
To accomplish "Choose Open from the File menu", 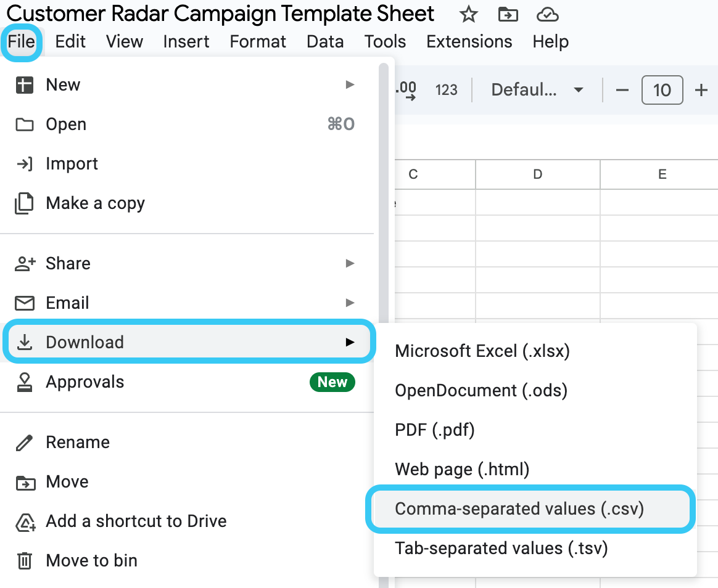I will (x=187, y=124).
